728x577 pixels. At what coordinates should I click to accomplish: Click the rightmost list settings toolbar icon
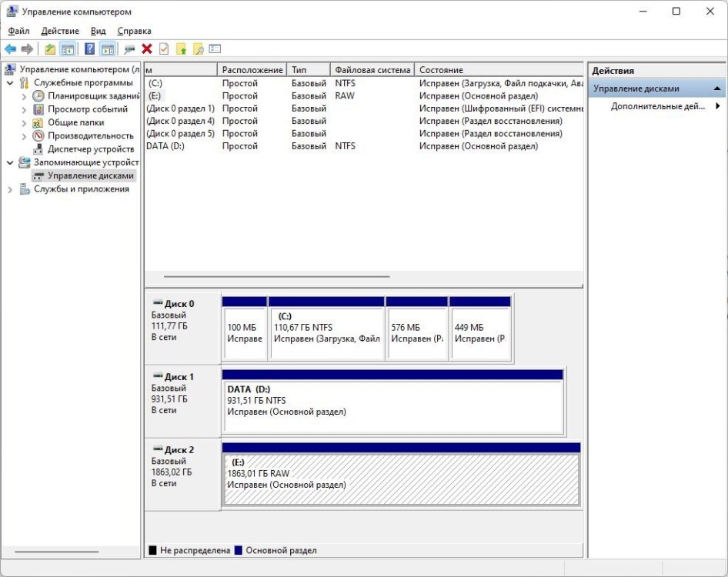215,49
